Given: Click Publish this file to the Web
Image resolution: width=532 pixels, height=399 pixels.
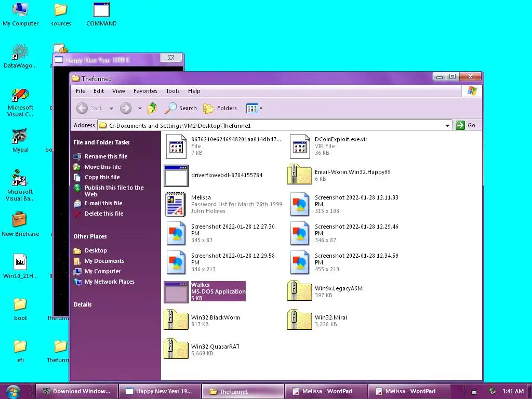Looking at the screenshot, I should click(x=114, y=191).
